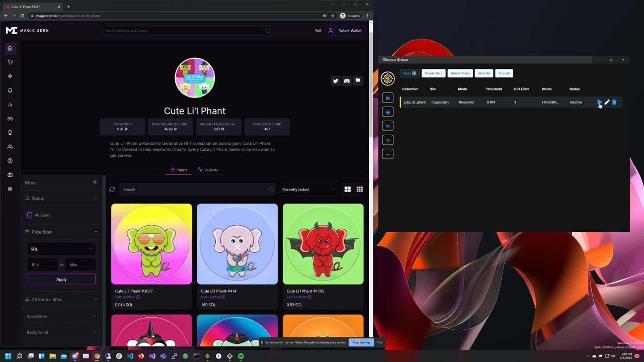Click the flag report icon
The height and width of the screenshot is (362, 644).
(358, 80)
